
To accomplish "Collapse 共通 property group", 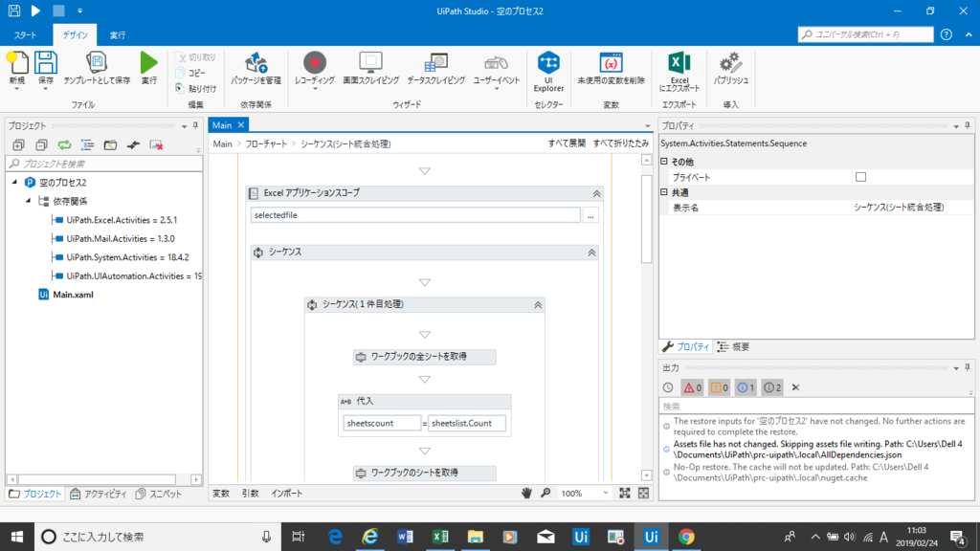I will point(664,192).
